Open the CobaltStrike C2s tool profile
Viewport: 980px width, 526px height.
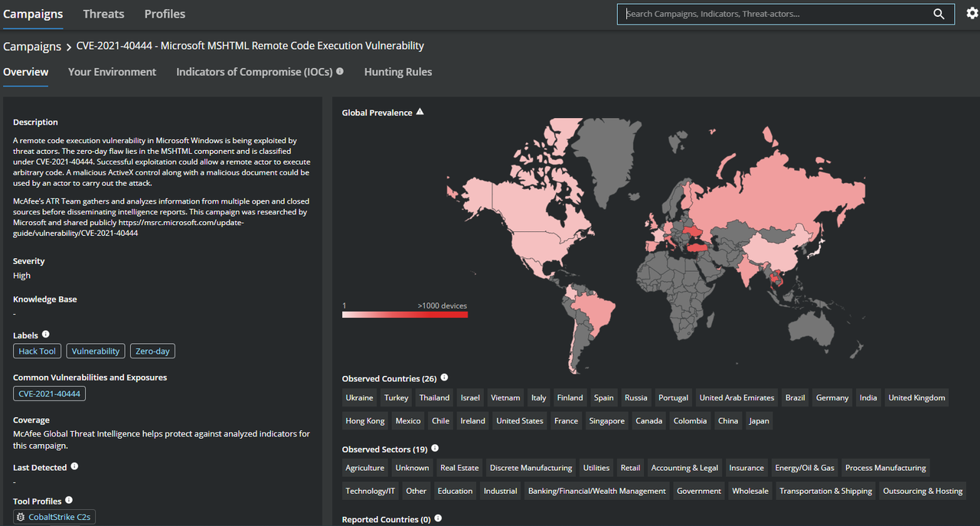(x=54, y=518)
